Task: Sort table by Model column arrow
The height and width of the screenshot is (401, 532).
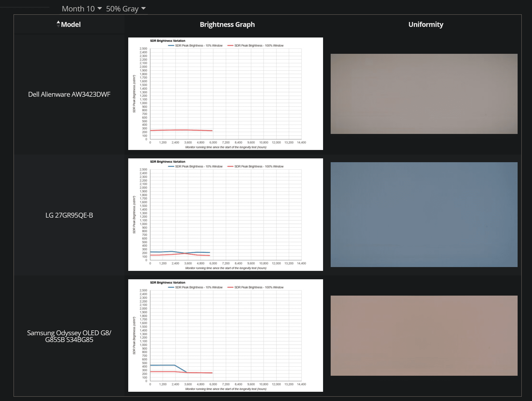Action: tap(58, 24)
